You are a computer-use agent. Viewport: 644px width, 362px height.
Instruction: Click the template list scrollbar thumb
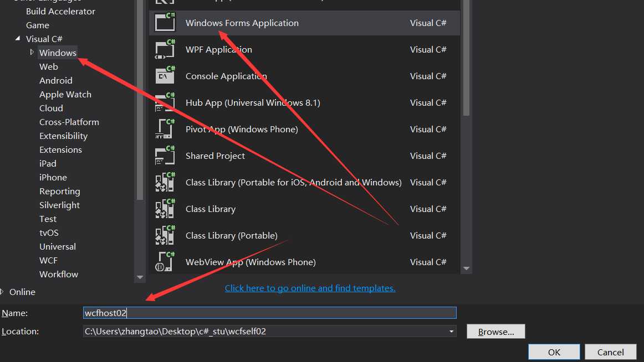click(x=466, y=58)
